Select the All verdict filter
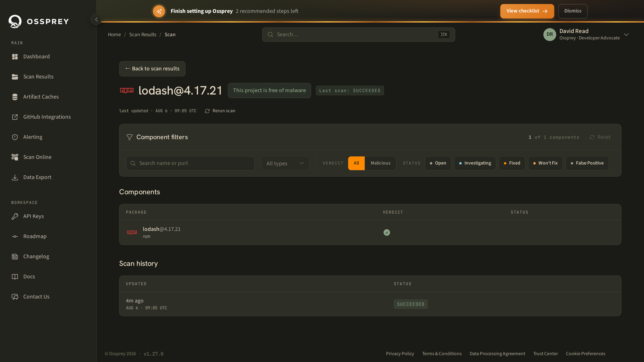This screenshot has width=644, height=362. [356, 163]
